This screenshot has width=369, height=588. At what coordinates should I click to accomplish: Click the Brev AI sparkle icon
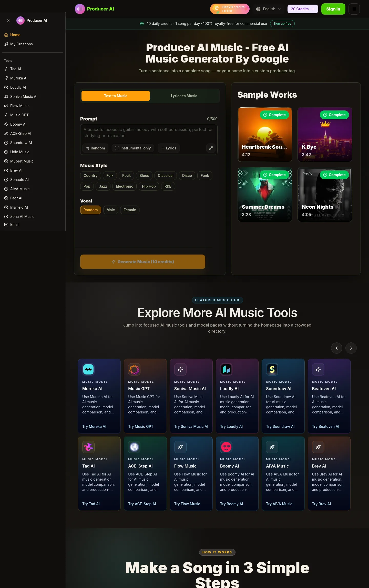click(x=318, y=447)
